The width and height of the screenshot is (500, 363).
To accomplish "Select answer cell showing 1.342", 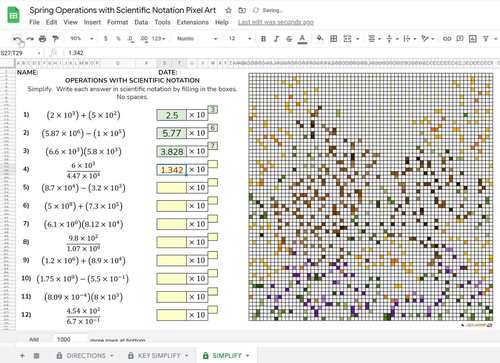I will pos(171,170).
